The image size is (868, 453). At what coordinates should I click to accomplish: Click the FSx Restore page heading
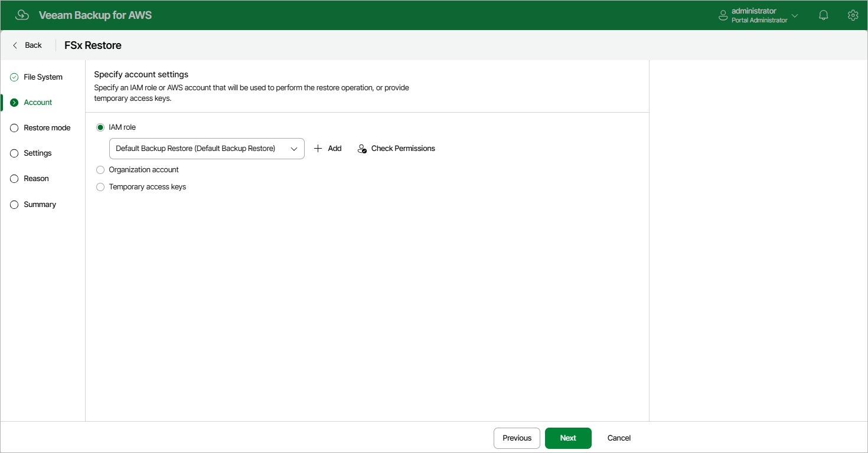click(x=93, y=45)
